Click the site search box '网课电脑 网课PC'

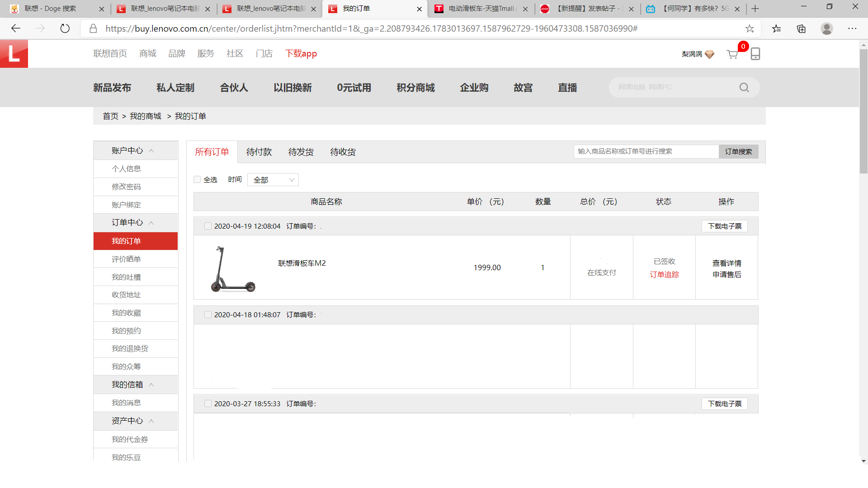[674, 87]
